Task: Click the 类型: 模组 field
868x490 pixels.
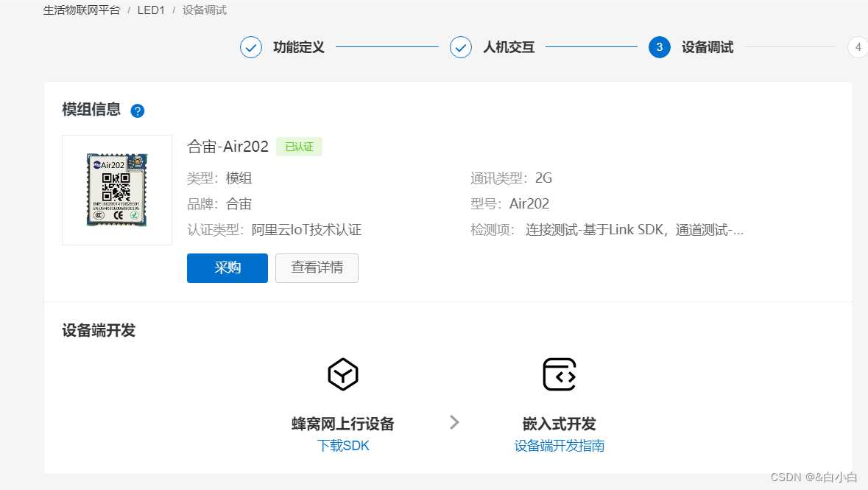Action: tap(220, 178)
